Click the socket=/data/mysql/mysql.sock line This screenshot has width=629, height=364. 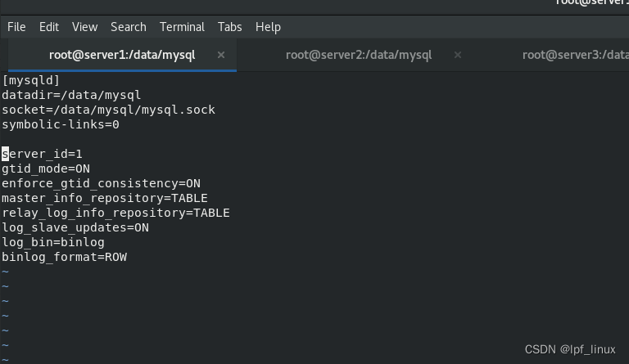coord(108,110)
